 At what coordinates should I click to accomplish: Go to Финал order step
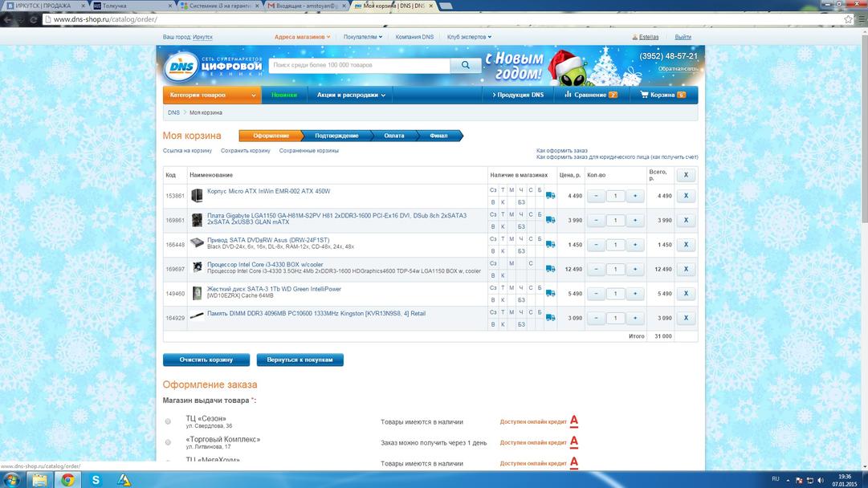pos(438,136)
